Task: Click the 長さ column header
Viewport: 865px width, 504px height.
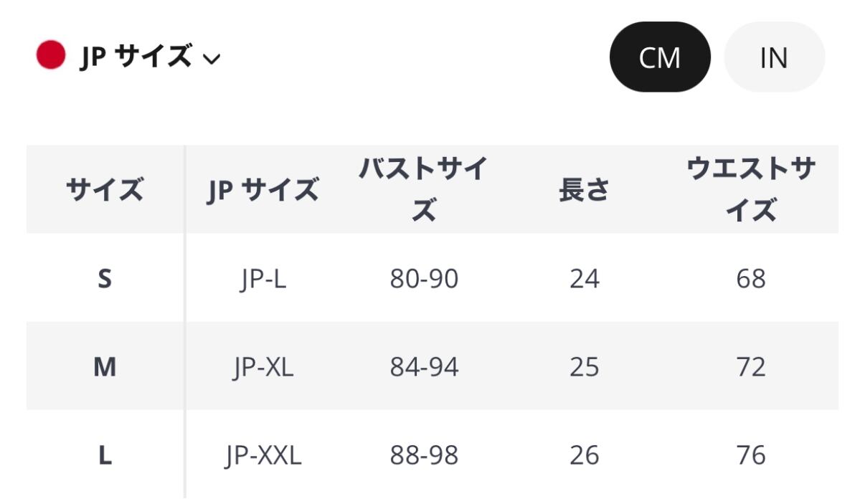Action: [x=584, y=190]
